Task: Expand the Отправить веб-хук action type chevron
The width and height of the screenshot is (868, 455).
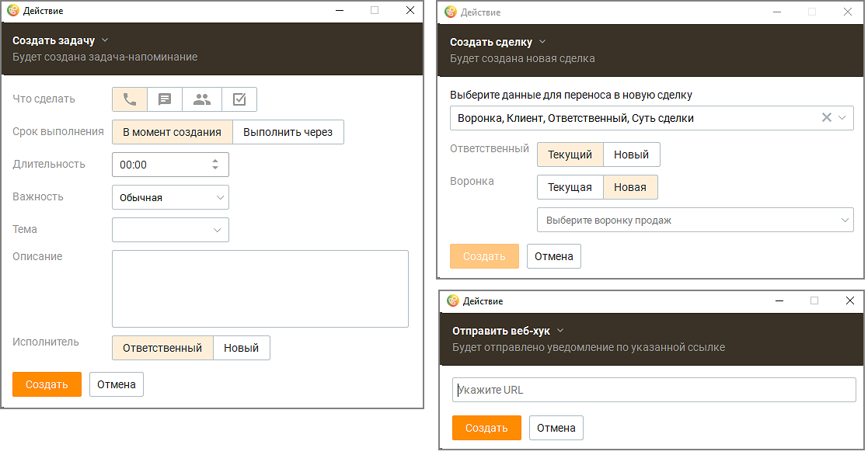Action: pos(560,331)
